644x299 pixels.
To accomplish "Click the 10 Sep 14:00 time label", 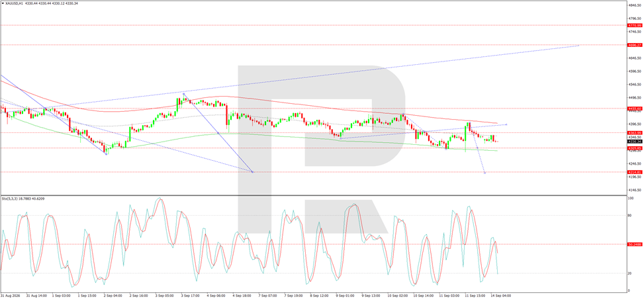I will [x=423, y=295].
